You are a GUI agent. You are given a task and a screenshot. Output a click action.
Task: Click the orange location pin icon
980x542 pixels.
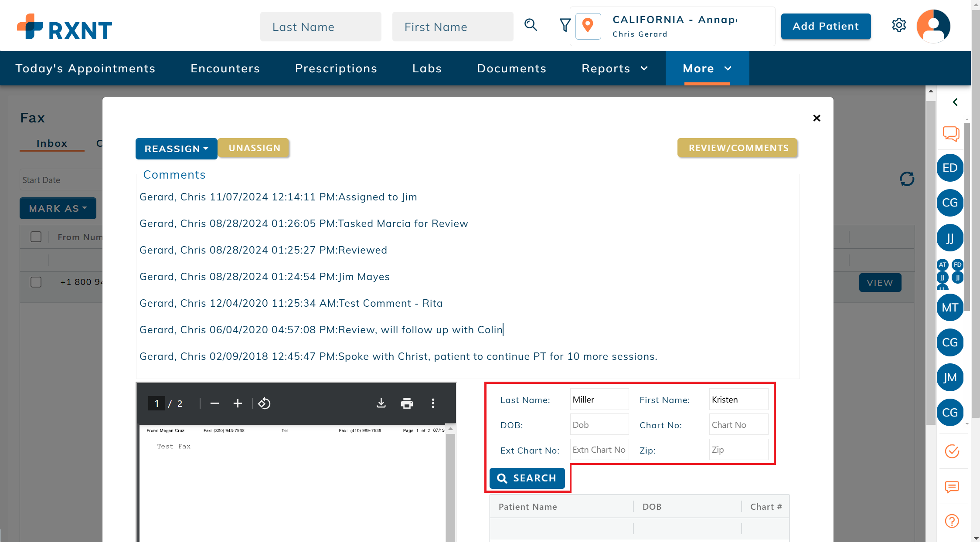(x=588, y=26)
